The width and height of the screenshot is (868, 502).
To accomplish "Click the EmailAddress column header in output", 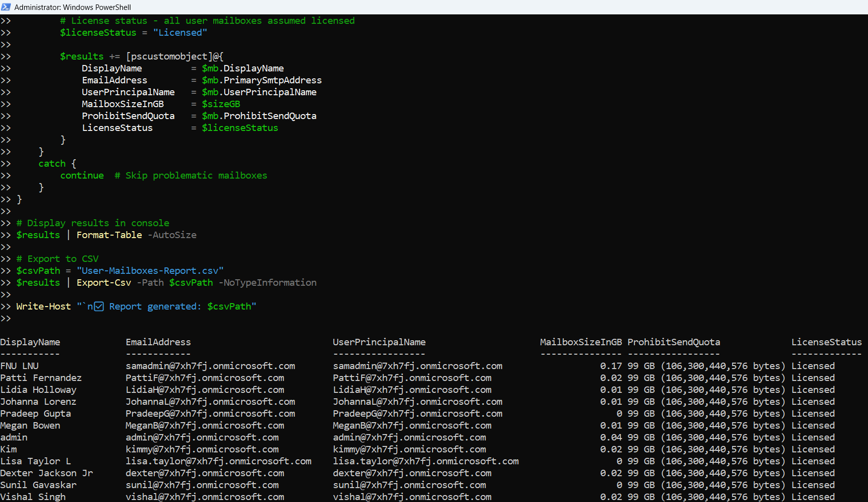I will [x=158, y=342].
